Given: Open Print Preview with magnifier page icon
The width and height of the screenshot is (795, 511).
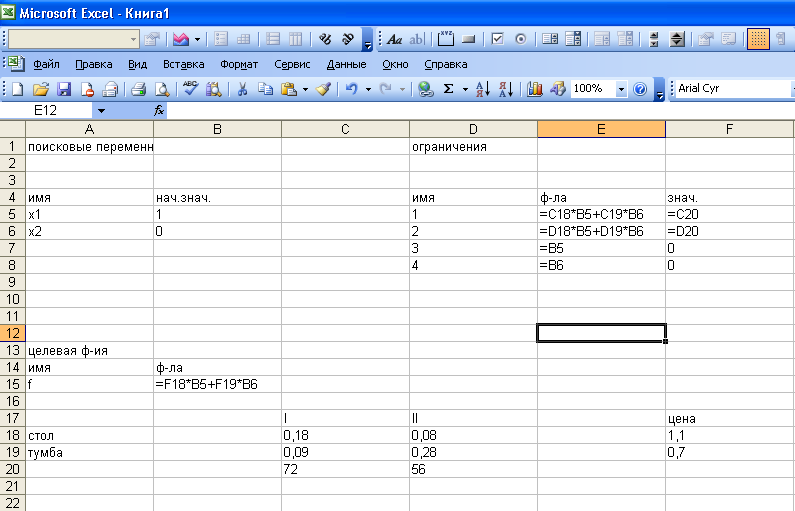Looking at the screenshot, I should click(162, 89).
